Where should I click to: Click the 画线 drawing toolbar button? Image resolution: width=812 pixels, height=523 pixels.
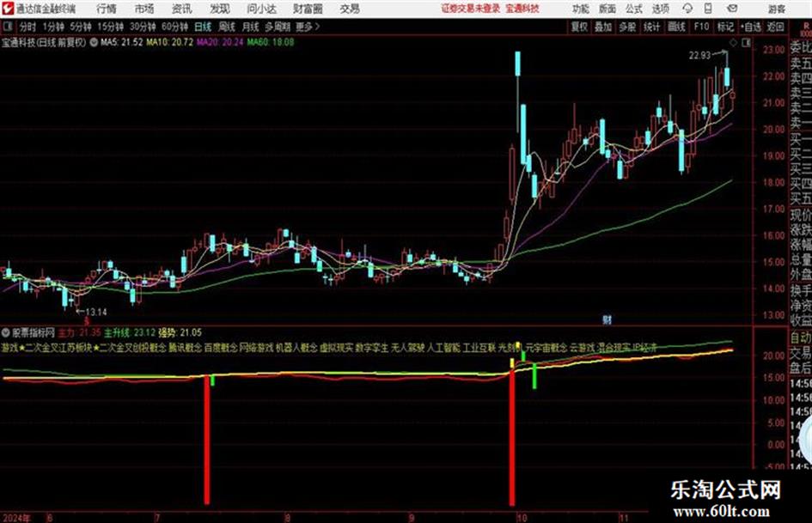(676, 27)
